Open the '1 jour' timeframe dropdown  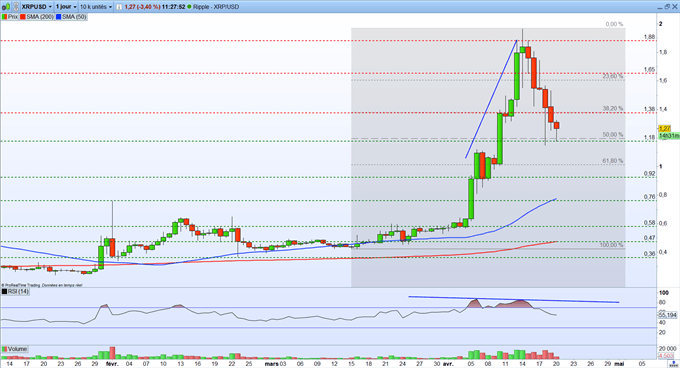pyautogui.click(x=65, y=7)
